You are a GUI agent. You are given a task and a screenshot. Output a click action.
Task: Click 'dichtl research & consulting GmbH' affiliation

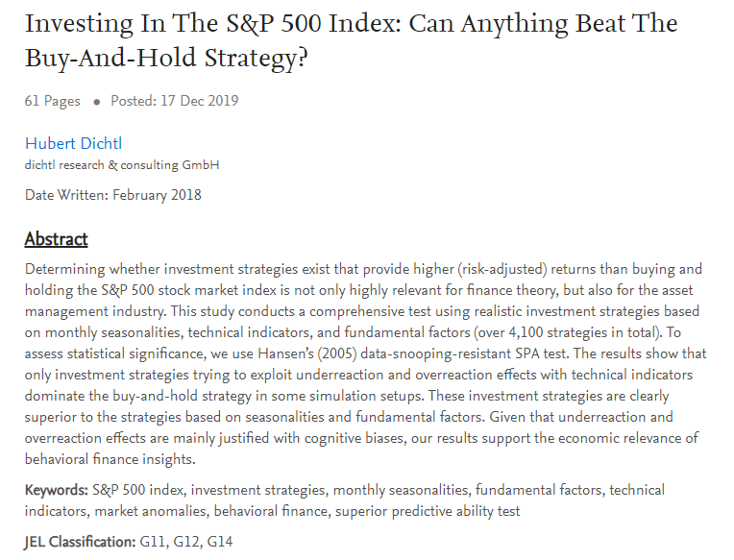(122, 165)
